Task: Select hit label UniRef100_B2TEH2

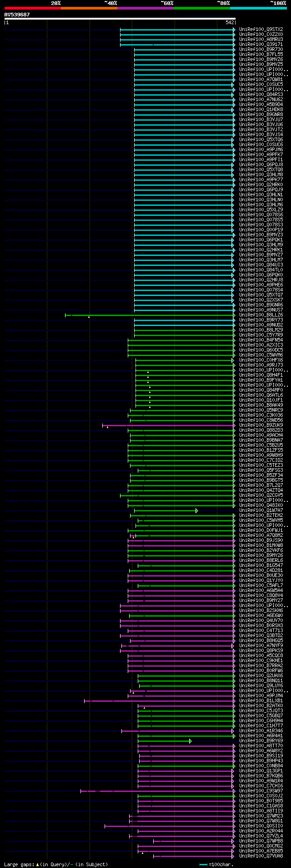Action: tap(261, 516)
